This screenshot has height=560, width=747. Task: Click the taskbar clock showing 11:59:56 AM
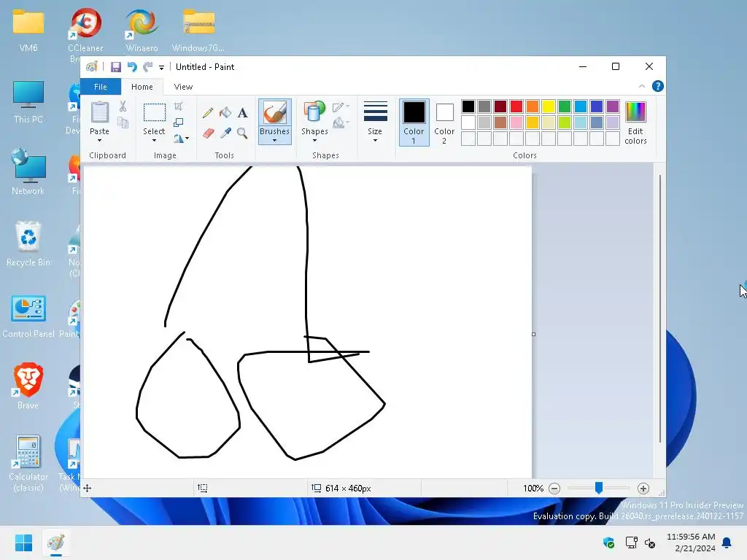[691, 537]
